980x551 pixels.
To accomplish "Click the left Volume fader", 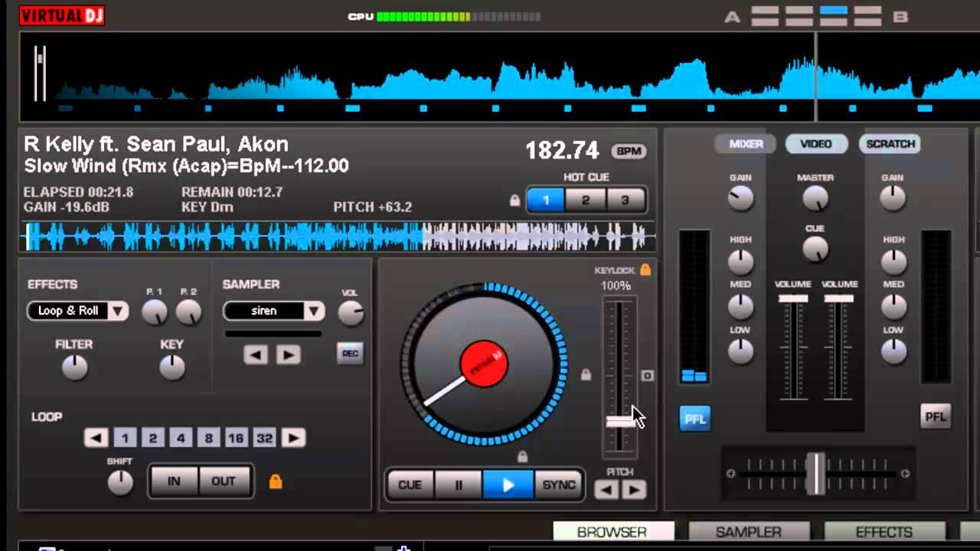I will click(793, 298).
